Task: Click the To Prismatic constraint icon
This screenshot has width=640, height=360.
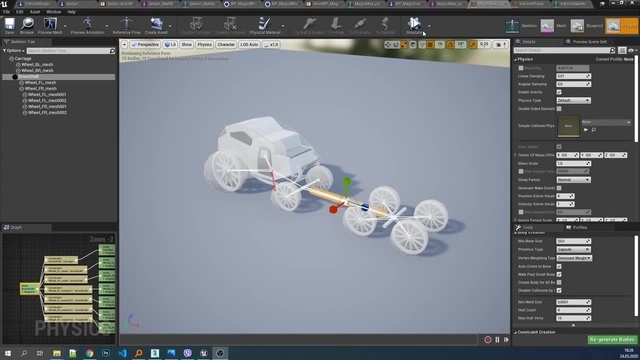Action: point(360,24)
